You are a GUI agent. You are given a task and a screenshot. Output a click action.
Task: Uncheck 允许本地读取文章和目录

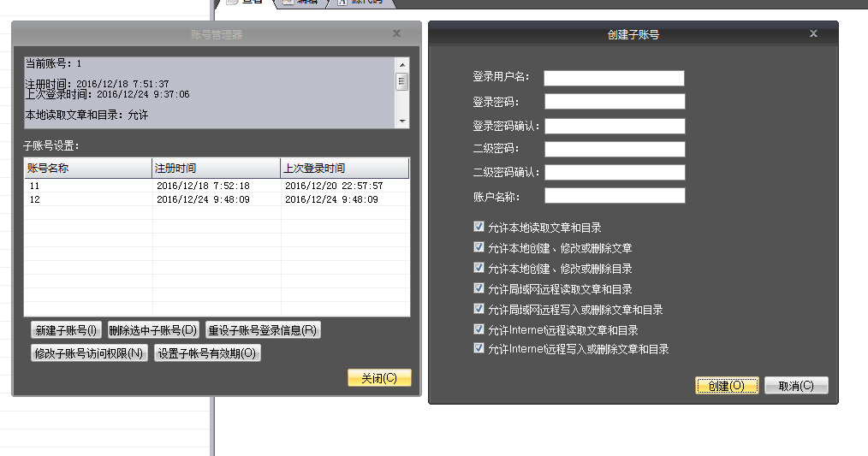[x=479, y=228]
